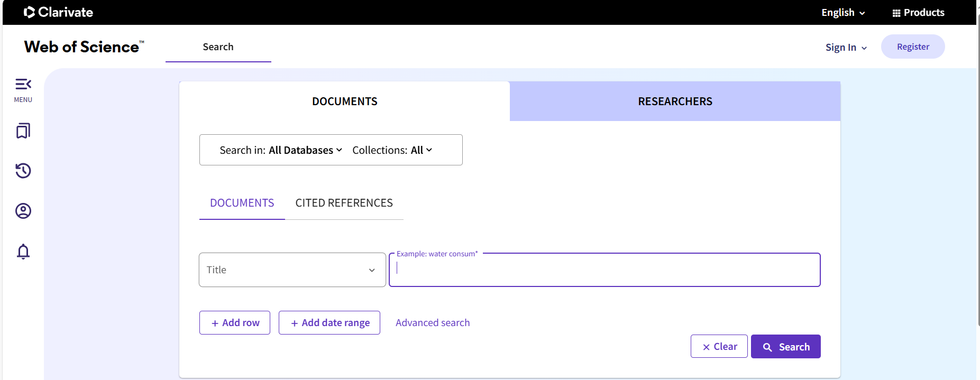980x380 pixels.
Task: Click the page vertical scrollbar
Action: (978, 169)
